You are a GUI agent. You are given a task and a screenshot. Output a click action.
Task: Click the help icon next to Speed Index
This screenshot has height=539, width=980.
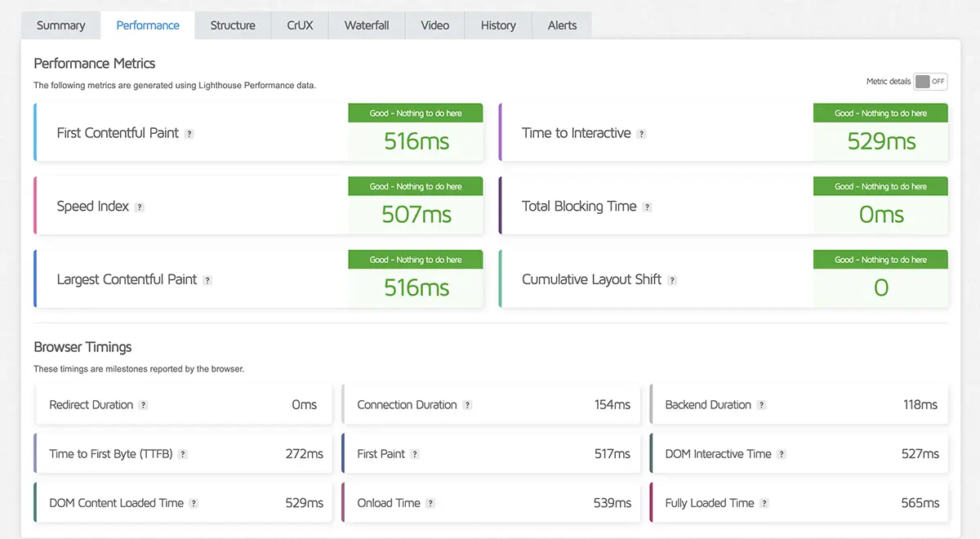click(140, 207)
